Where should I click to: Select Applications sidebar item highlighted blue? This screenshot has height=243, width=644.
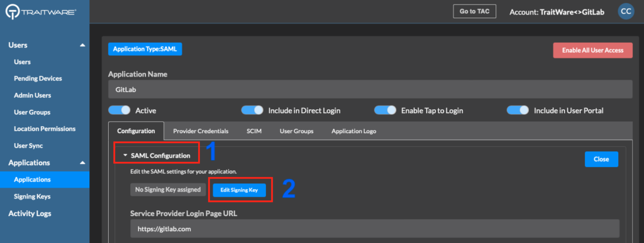tap(45, 180)
